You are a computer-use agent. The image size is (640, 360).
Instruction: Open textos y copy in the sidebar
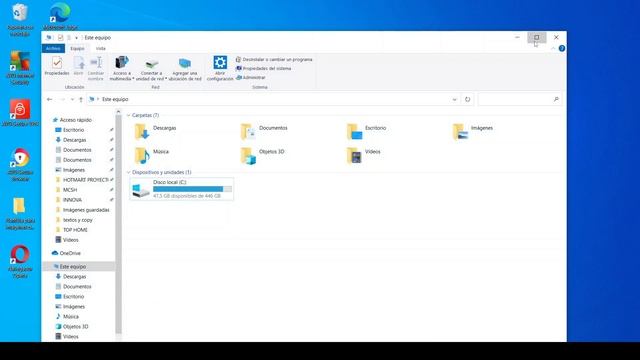(x=78, y=220)
